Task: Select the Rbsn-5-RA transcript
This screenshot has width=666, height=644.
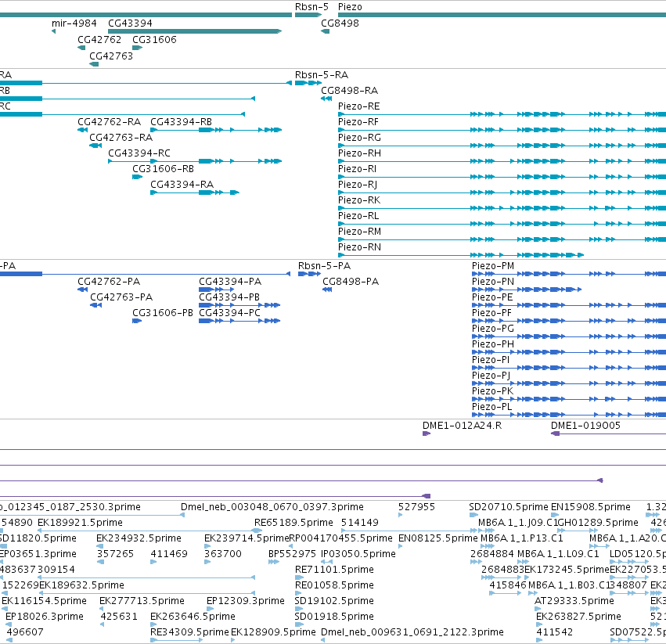Action: (x=322, y=75)
